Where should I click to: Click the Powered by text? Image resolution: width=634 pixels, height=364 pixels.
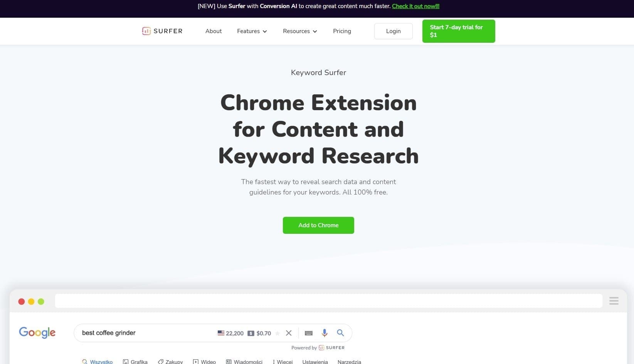pos(304,347)
